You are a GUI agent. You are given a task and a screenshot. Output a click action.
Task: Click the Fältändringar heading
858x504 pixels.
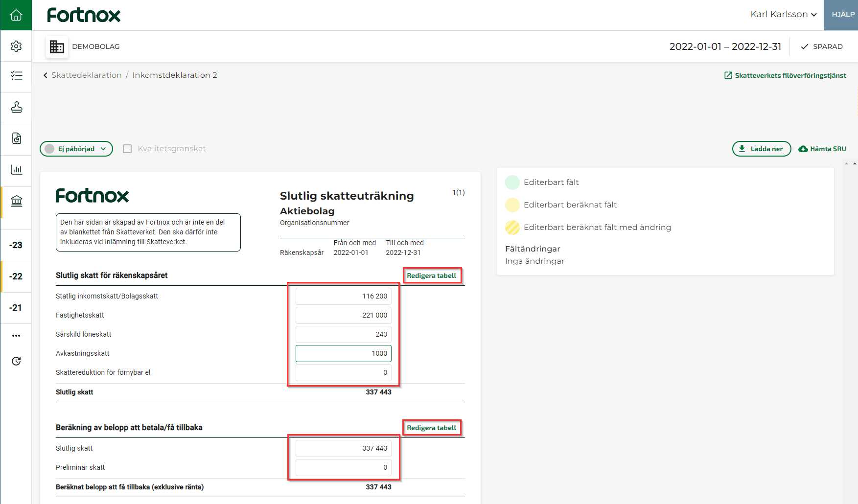coord(533,249)
